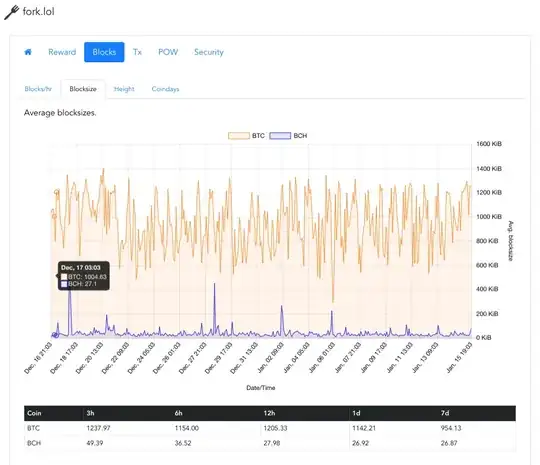Click the BTC 1d value 1142.21
This screenshot has height=465, width=540.
click(x=364, y=428)
